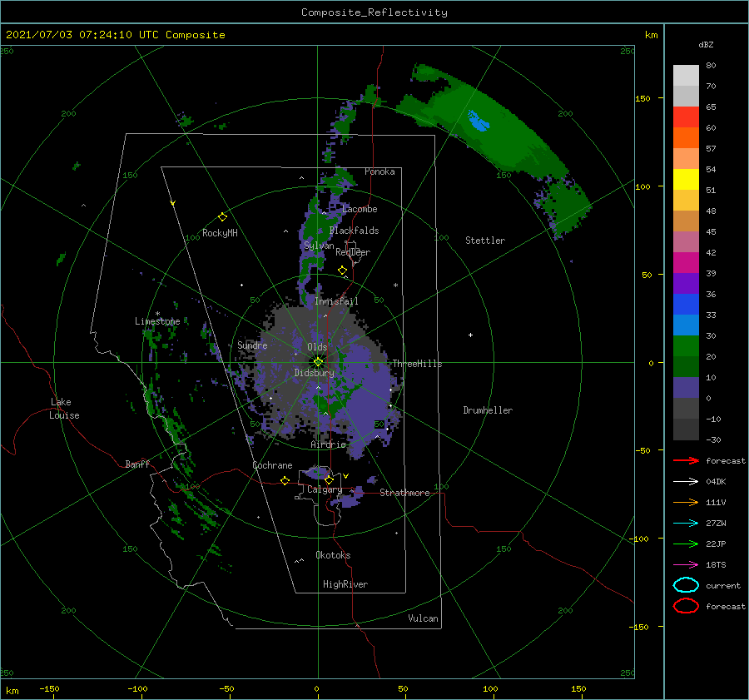Image resolution: width=749 pixels, height=700 pixels.
Task: Click the Sylvan label
Action: pos(319,246)
